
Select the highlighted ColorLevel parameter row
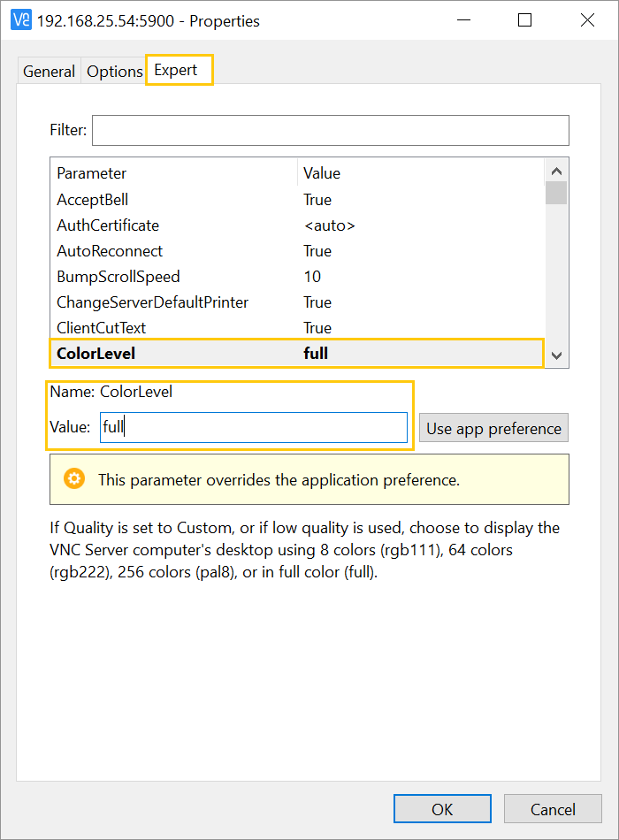(297, 354)
